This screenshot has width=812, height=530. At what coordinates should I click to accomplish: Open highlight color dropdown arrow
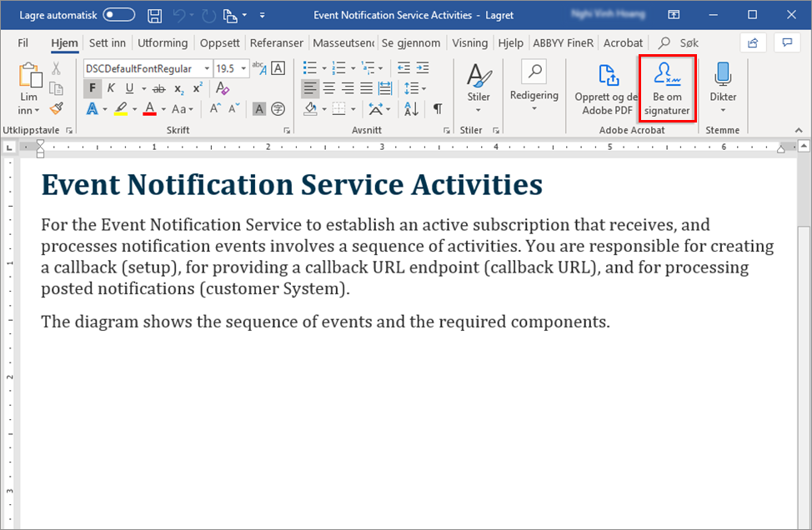[x=135, y=109]
